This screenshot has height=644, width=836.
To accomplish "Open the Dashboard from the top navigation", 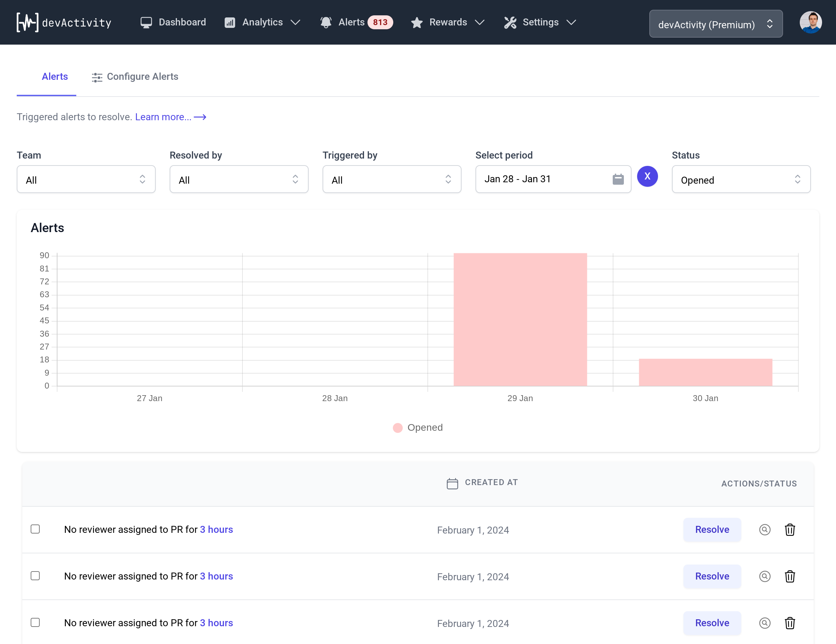I will pyautogui.click(x=173, y=22).
